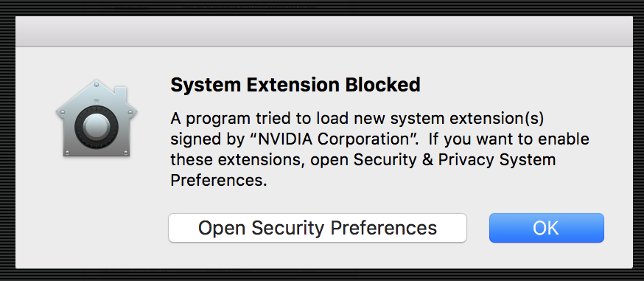Click the dialog's gray title bar

(x=324, y=32)
